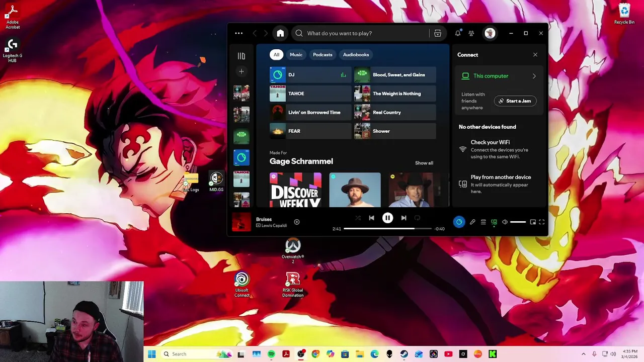Image resolution: width=644 pixels, height=362 pixels.
Task: Open the DJ button in player bar
Action: pyautogui.click(x=459, y=222)
